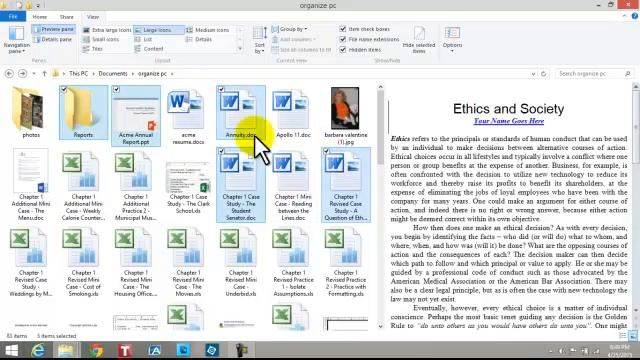Choose Large icons layout
640x360 pixels.
click(158, 30)
